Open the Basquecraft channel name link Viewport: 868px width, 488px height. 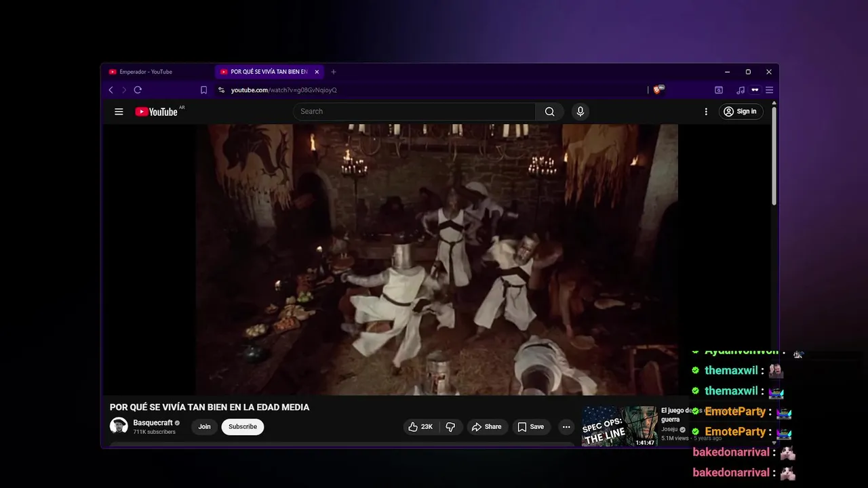[153, 423]
